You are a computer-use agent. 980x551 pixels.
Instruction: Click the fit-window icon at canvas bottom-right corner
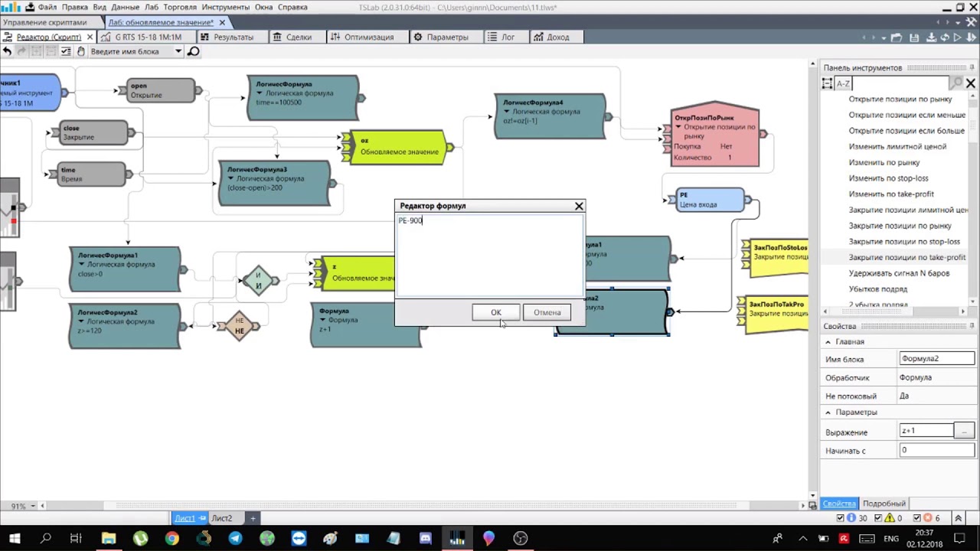click(x=812, y=505)
